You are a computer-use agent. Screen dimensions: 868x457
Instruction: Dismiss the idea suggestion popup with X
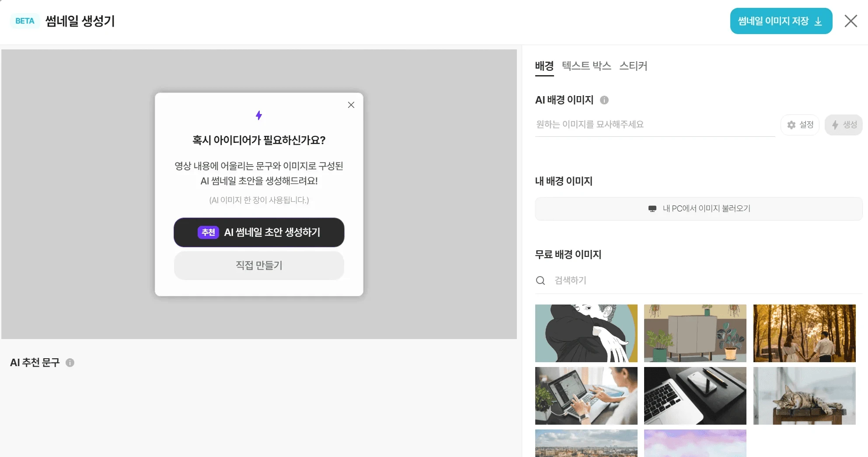coord(351,105)
